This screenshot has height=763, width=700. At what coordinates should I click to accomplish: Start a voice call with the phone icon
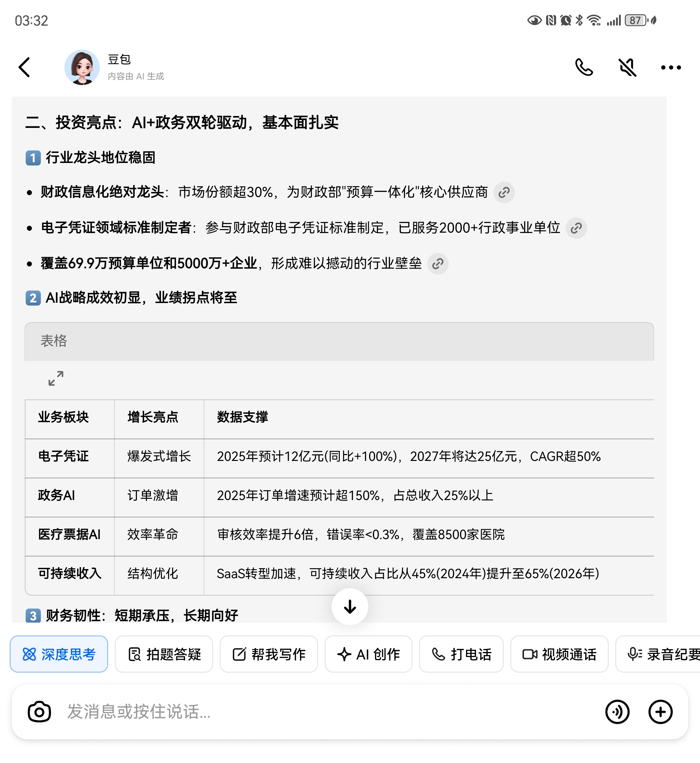(584, 68)
